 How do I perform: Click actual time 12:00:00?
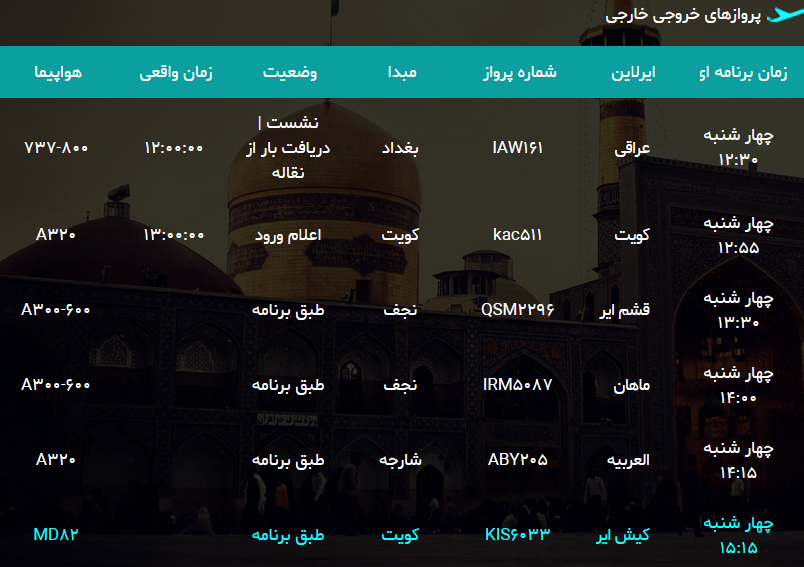click(174, 148)
